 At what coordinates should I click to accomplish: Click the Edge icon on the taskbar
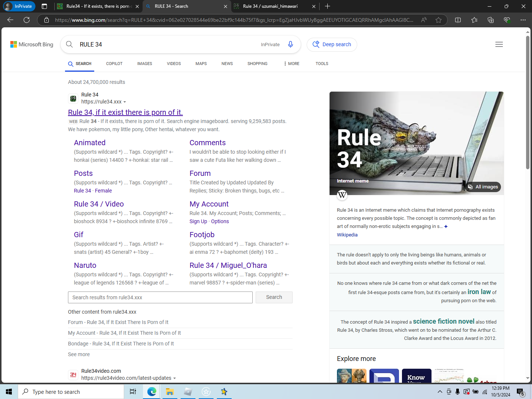point(151,392)
